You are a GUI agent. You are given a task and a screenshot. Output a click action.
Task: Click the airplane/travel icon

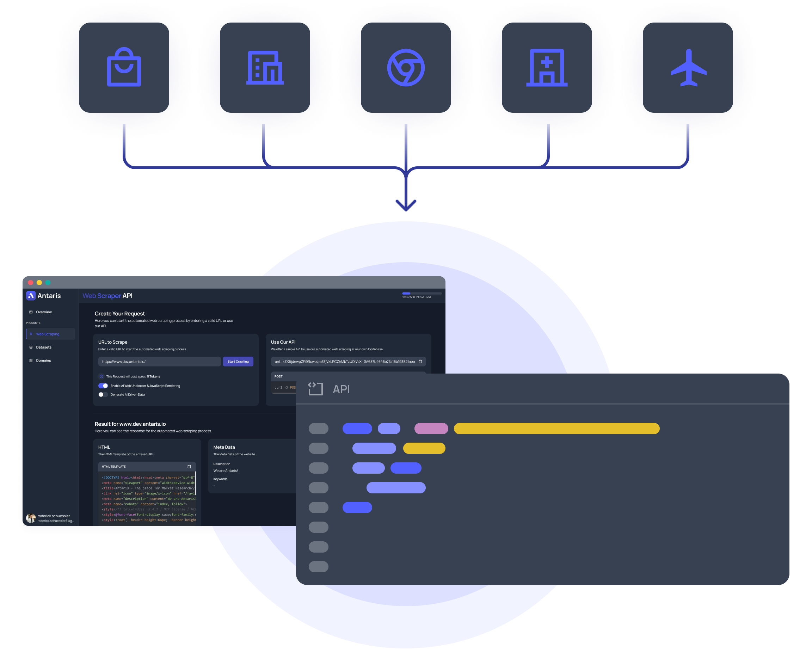click(x=689, y=66)
